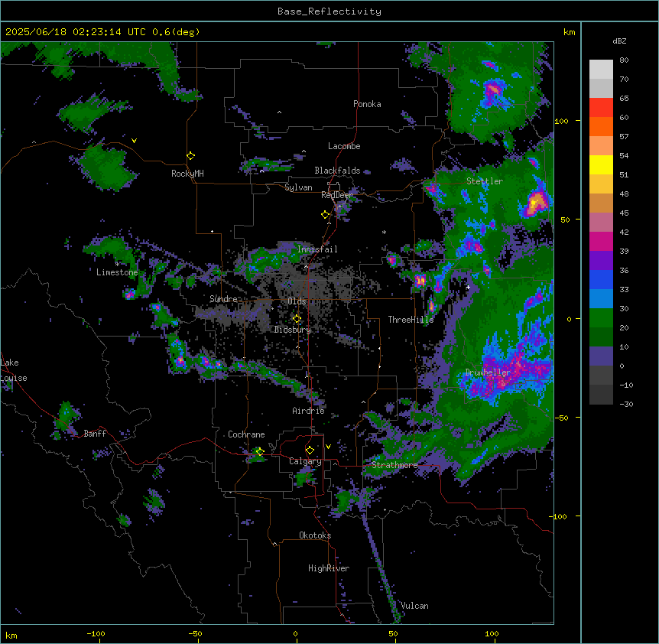Pick the red 60-65 dBZ legend swatch
This screenshot has height=644, width=659.
point(601,107)
